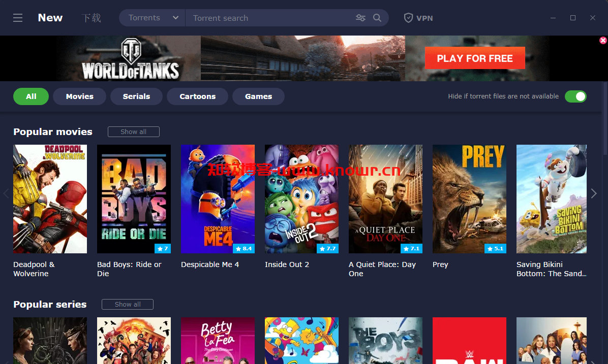Close the World of Tanks ad banner
Screen dimensions: 608x364
(x=603, y=40)
